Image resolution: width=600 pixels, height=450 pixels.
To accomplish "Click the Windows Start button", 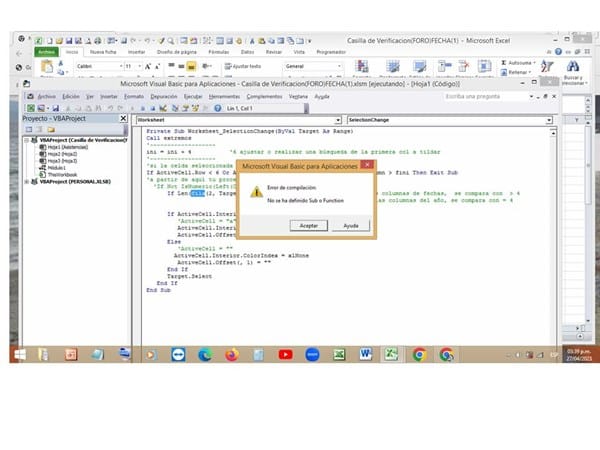I will pyautogui.click(x=17, y=354).
